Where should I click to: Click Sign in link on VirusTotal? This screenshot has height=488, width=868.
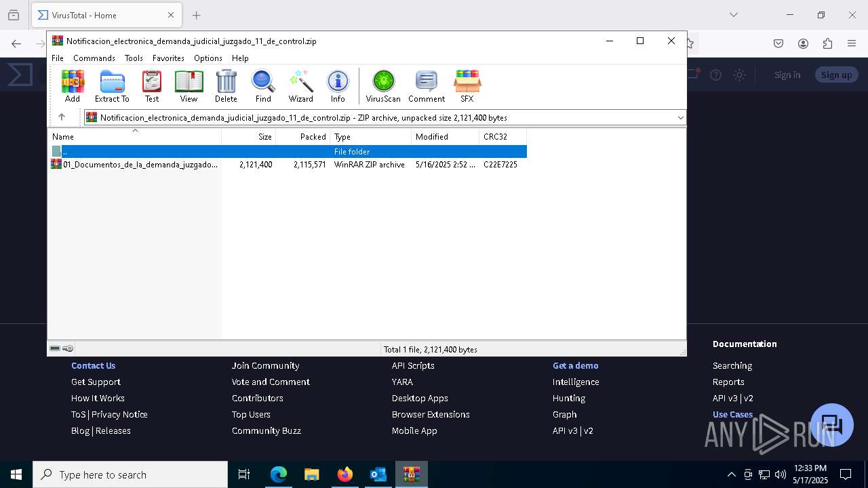(x=787, y=75)
